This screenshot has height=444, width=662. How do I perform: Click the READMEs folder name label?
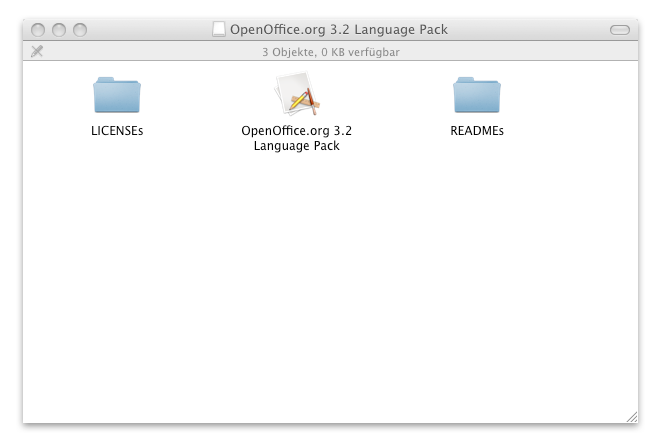point(477,131)
